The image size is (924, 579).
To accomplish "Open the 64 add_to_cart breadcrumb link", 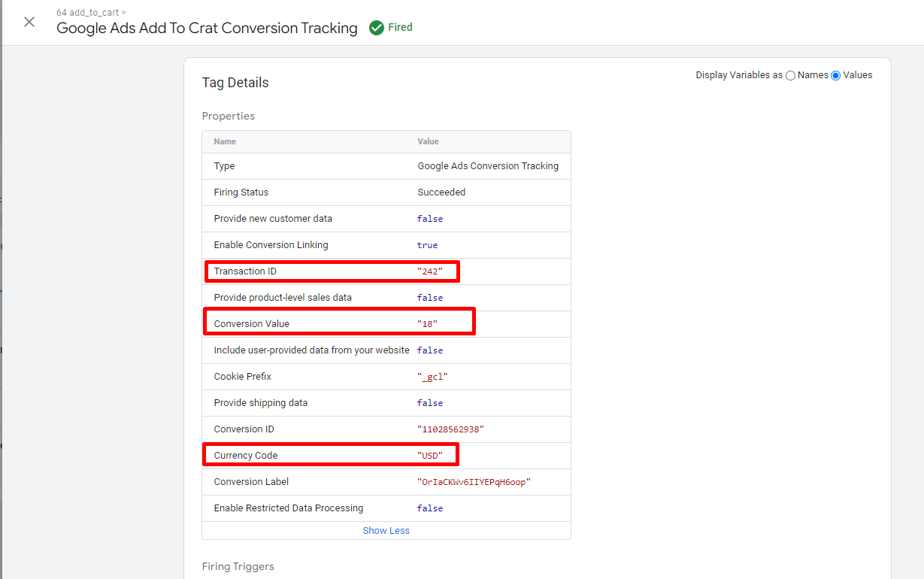I will 86,12.
